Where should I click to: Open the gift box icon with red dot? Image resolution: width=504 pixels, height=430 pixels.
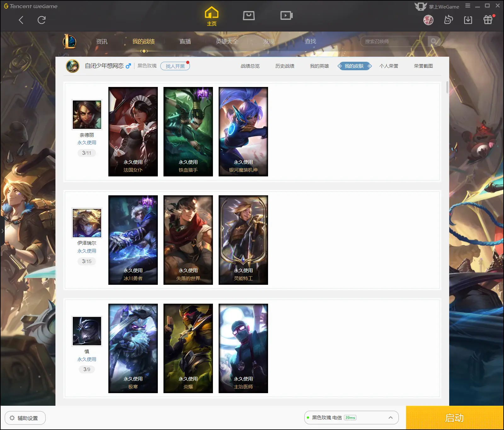point(488,20)
